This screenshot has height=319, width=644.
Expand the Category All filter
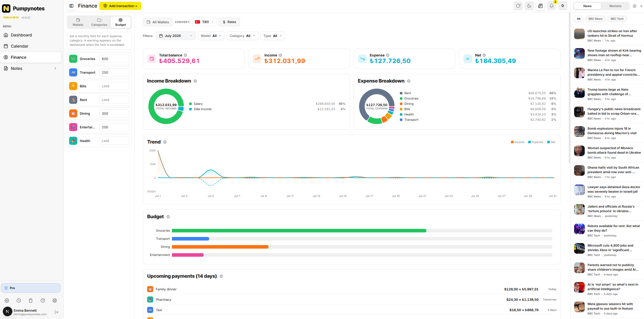coord(242,36)
